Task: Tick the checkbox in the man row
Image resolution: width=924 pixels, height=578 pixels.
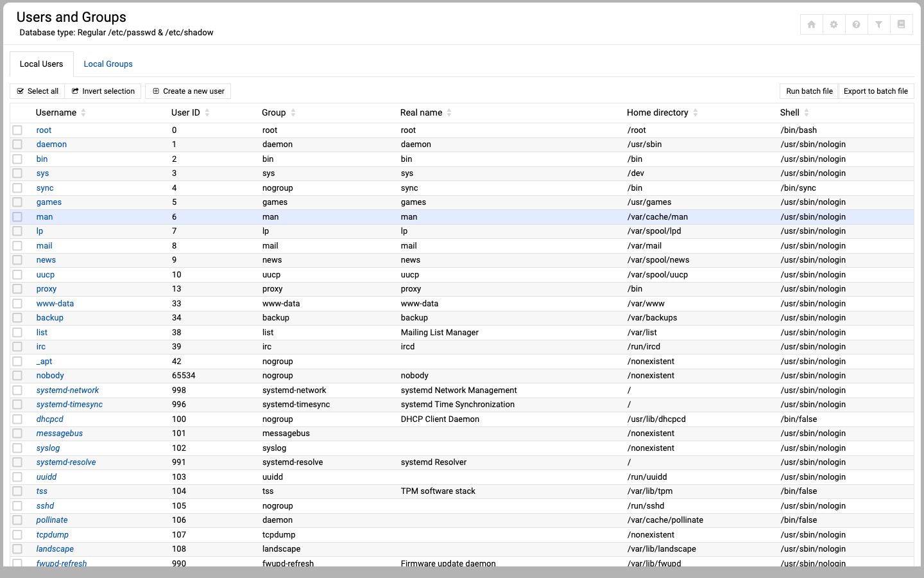Action: tap(17, 217)
